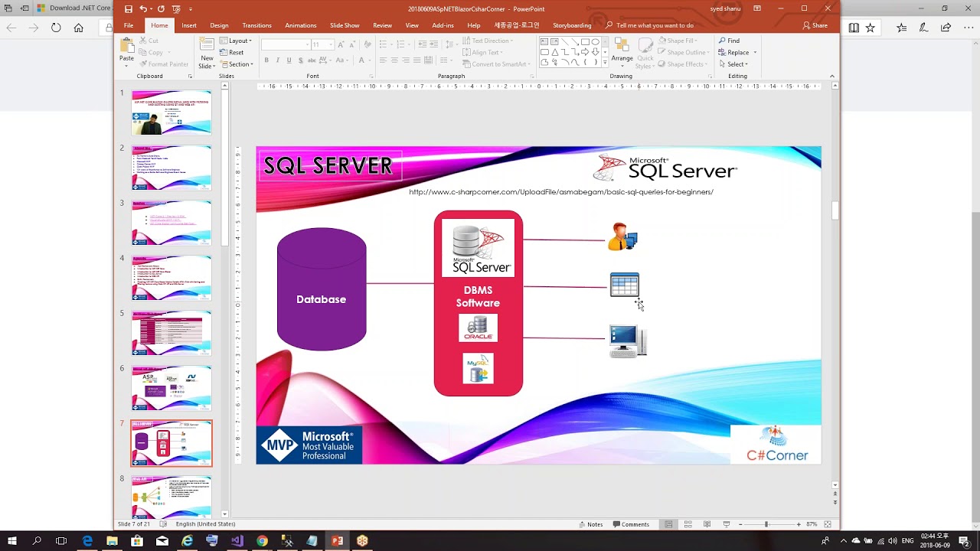
Task: Click the Paste button in Clipboard group
Action: pos(126,51)
